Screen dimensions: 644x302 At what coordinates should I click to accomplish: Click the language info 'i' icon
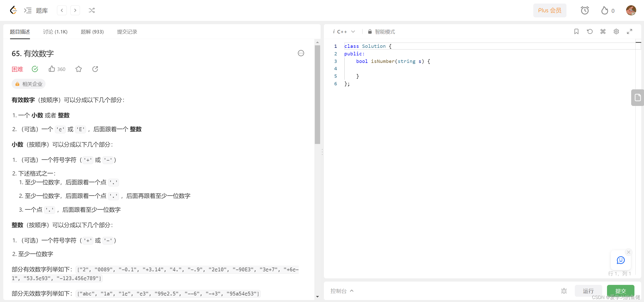click(x=334, y=31)
